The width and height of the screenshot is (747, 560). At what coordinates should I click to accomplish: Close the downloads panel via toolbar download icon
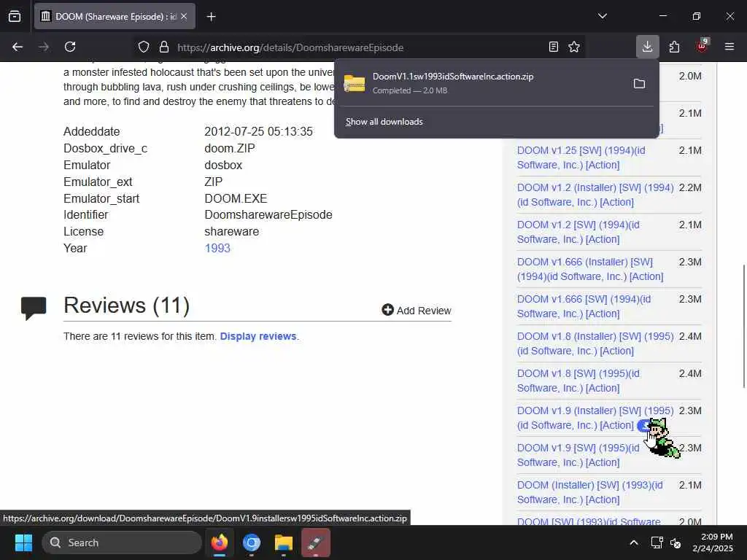(648, 47)
